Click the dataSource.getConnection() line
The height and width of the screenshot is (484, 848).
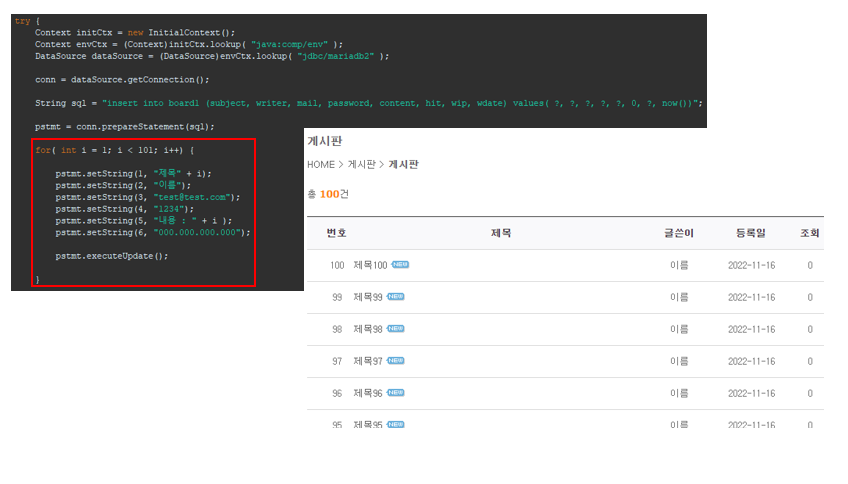[122, 79]
